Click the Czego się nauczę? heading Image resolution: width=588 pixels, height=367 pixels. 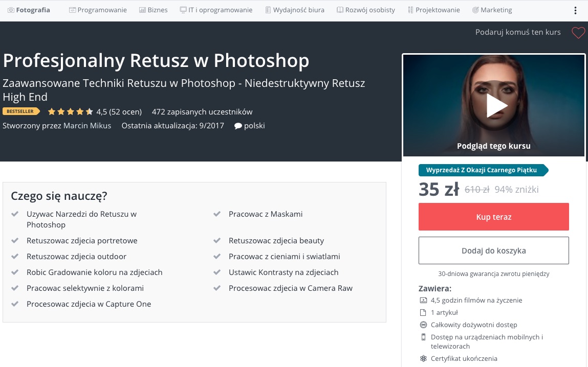pos(59,196)
